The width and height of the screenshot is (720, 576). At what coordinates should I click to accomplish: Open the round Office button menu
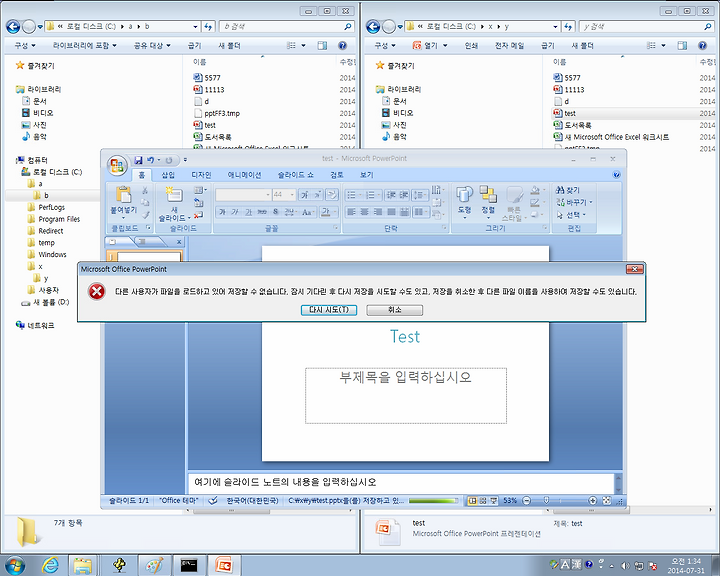[x=117, y=165]
